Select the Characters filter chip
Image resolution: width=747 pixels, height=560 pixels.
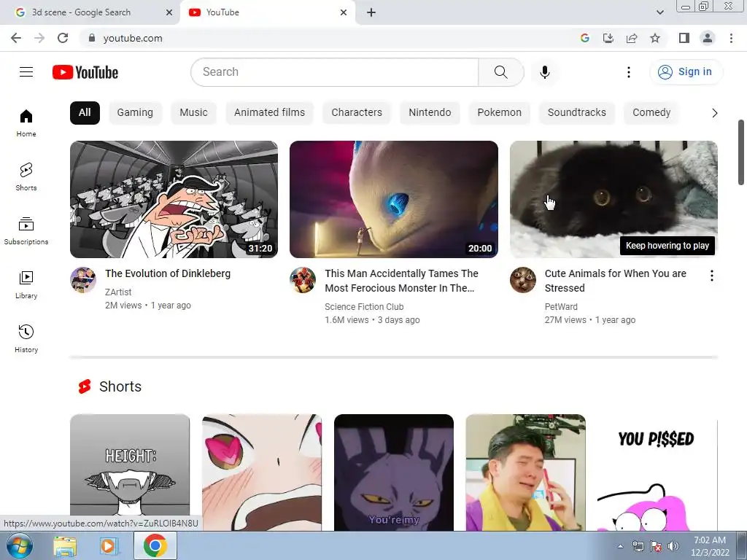coord(357,113)
